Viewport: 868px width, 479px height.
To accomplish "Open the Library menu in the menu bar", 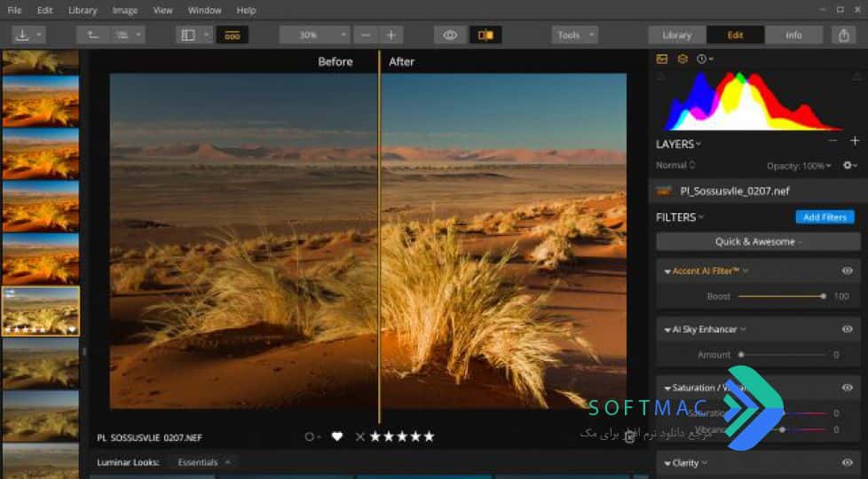I will click(x=83, y=10).
